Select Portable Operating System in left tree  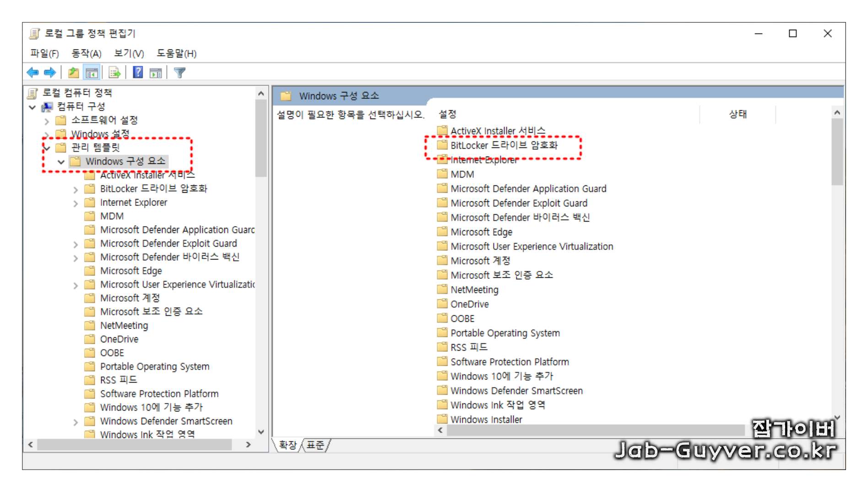tap(155, 367)
